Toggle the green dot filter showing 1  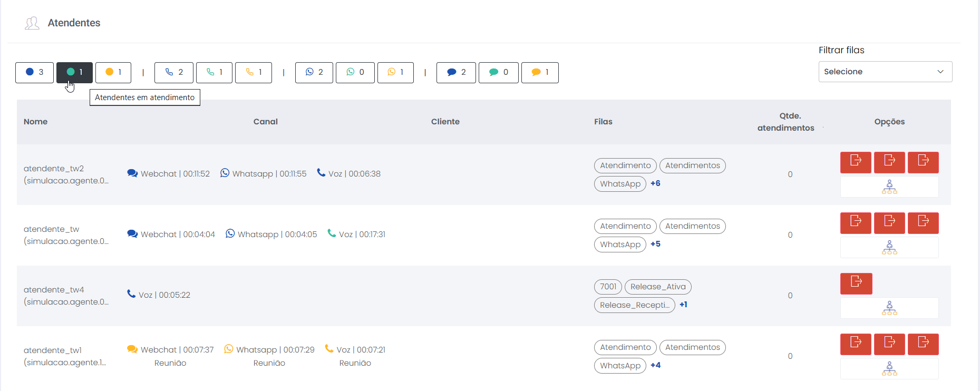[x=74, y=72]
